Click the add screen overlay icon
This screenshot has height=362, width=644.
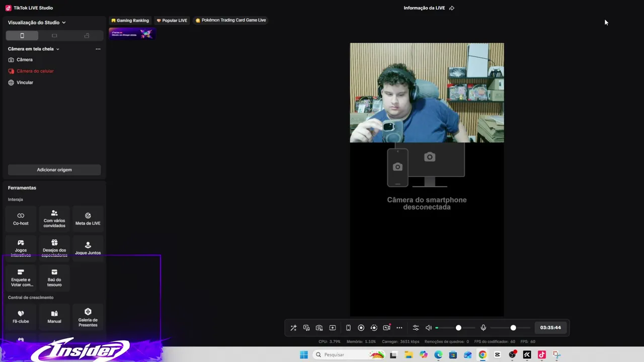[x=333, y=328]
